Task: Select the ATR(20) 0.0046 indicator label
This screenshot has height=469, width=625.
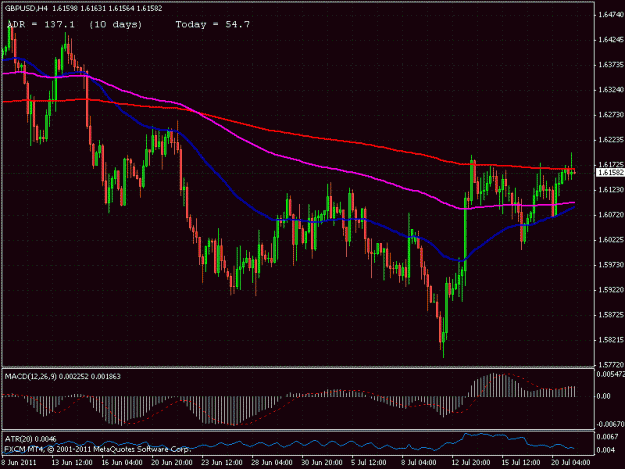Action: coord(31,439)
